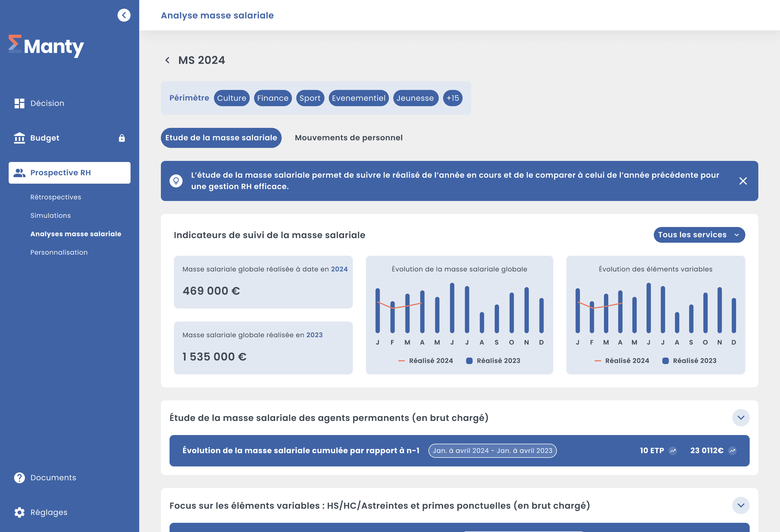Click the Jeunesse perimeter chip
This screenshot has width=780, height=532.
coord(415,98)
